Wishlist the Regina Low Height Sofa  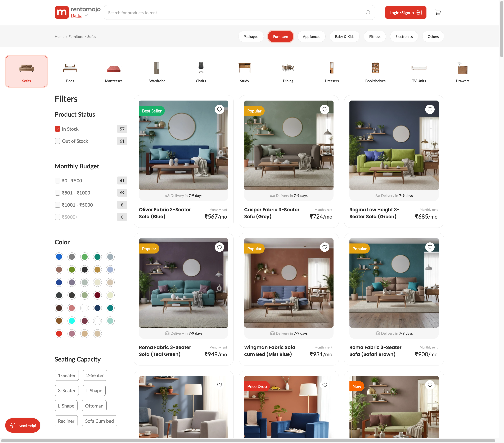click(430, 110)
